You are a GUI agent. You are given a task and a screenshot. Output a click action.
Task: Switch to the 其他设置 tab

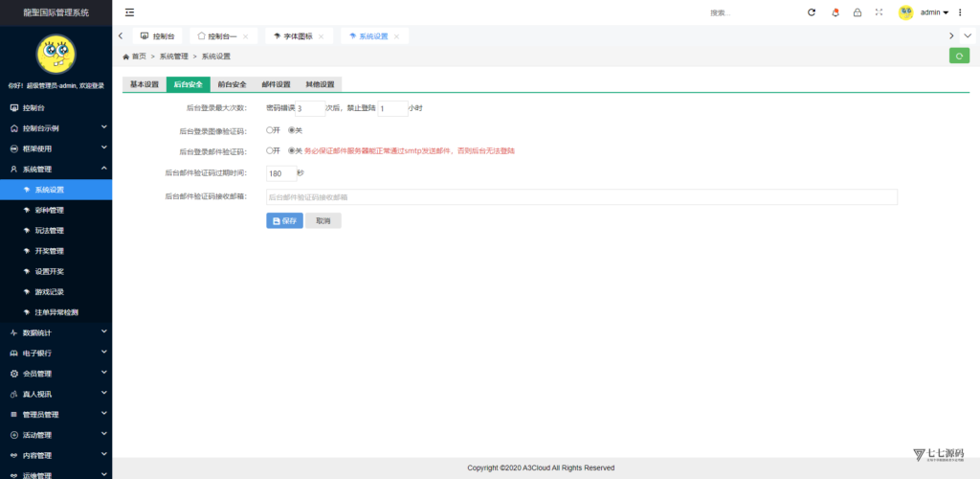[x=320, y=84]
